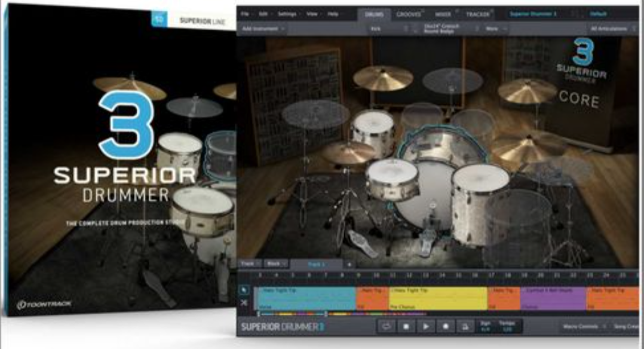Screen dimensions: 644x349
Task: Toggle the Metronome icon
Action: click(x=465, y=326)
